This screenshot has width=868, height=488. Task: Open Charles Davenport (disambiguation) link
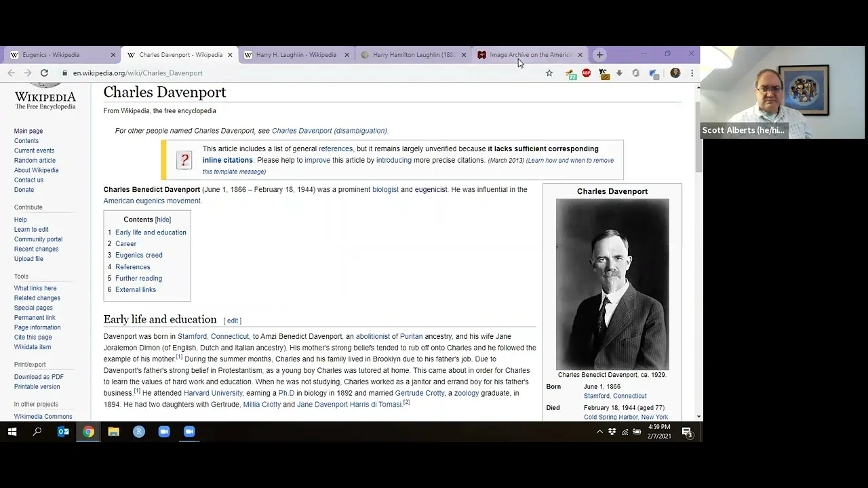329,131
